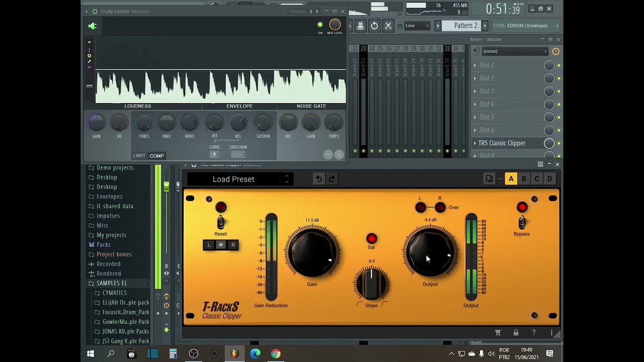Select preset slot D

[x=550, y=179]
